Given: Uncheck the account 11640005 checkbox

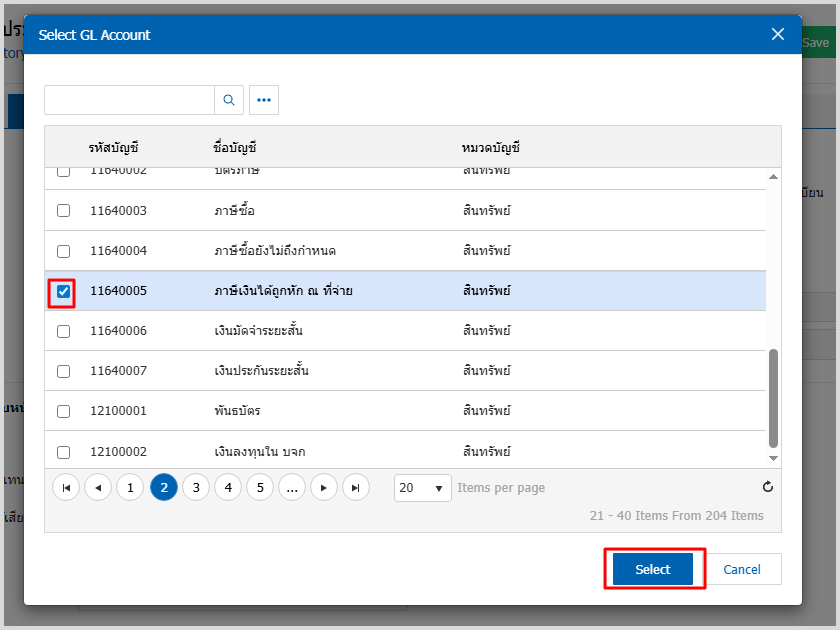Looking at the screenshot, I should 63,291.
